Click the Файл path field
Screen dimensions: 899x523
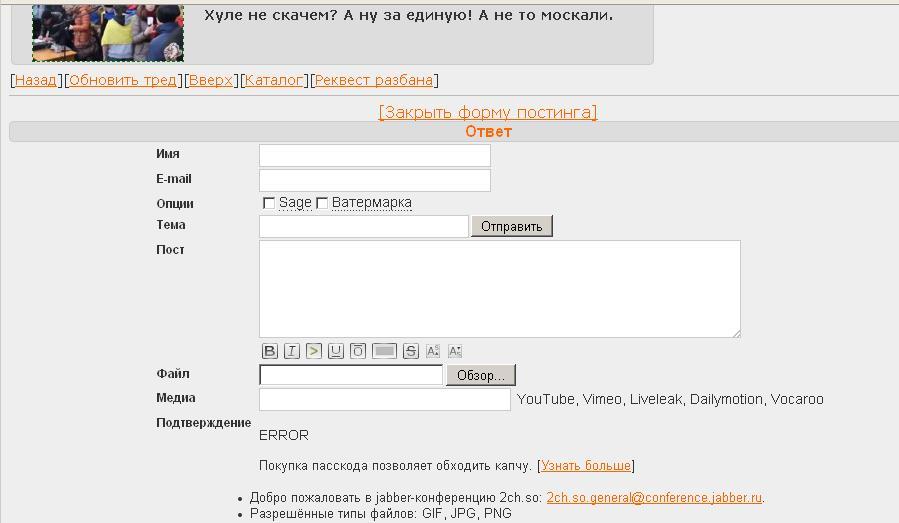(x=351, y=375)
